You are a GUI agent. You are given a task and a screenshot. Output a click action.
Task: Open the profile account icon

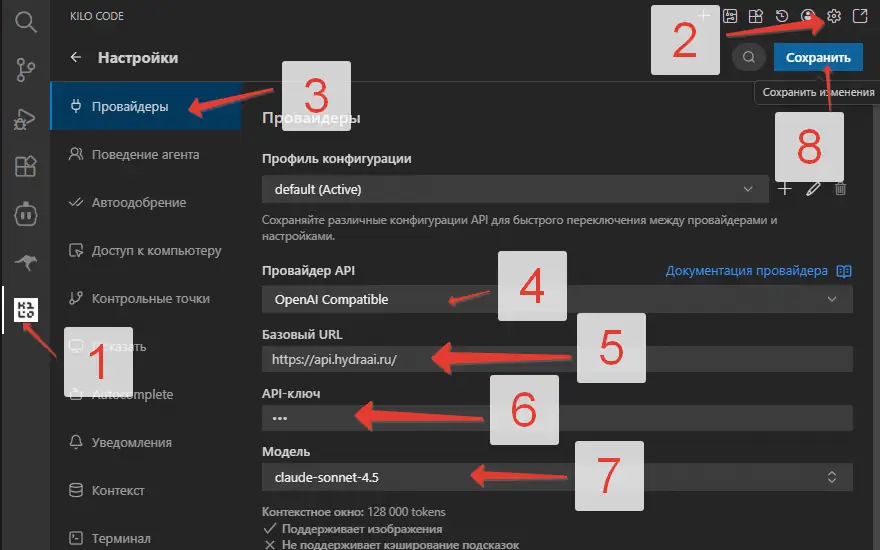point(808,17)
